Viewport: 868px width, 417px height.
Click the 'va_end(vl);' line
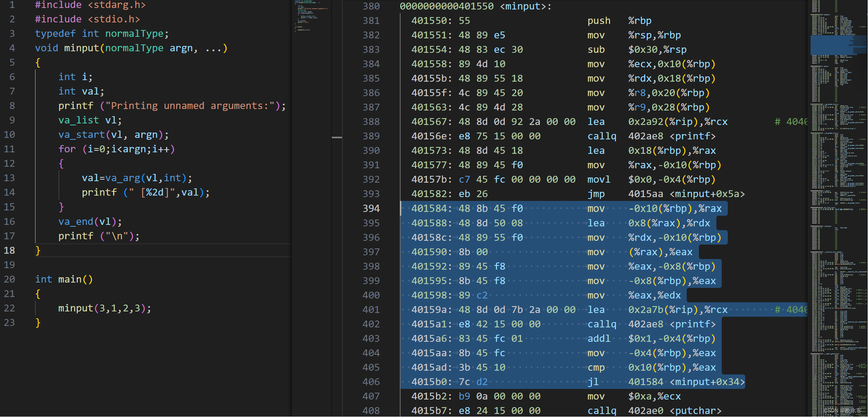pyautogui.click(x=90, y=221)
